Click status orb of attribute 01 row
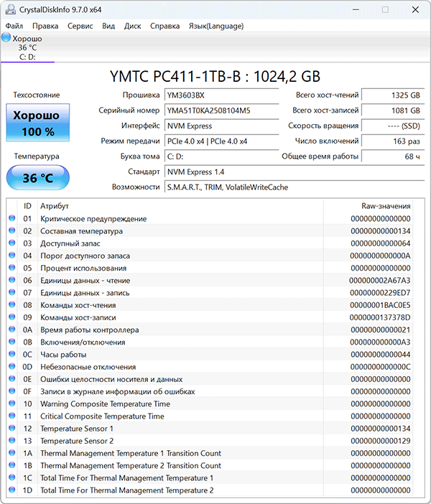The width and height of the screenshot is (431, 504). pos(12,218)
